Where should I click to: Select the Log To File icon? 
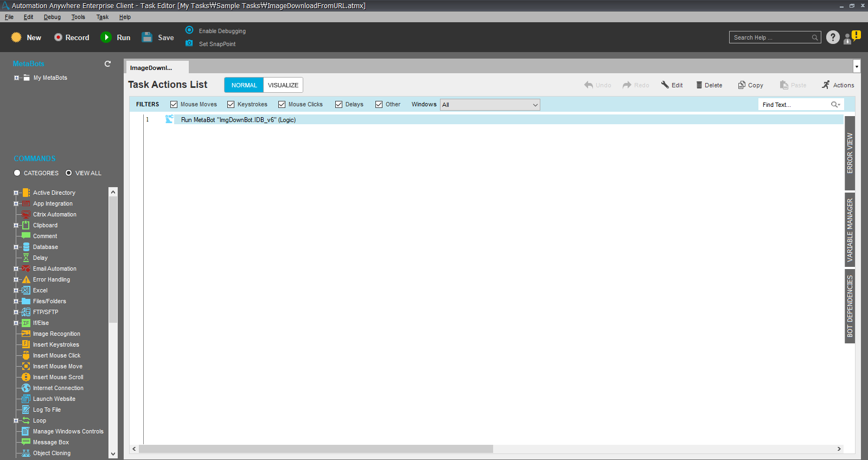coord(26,410)
